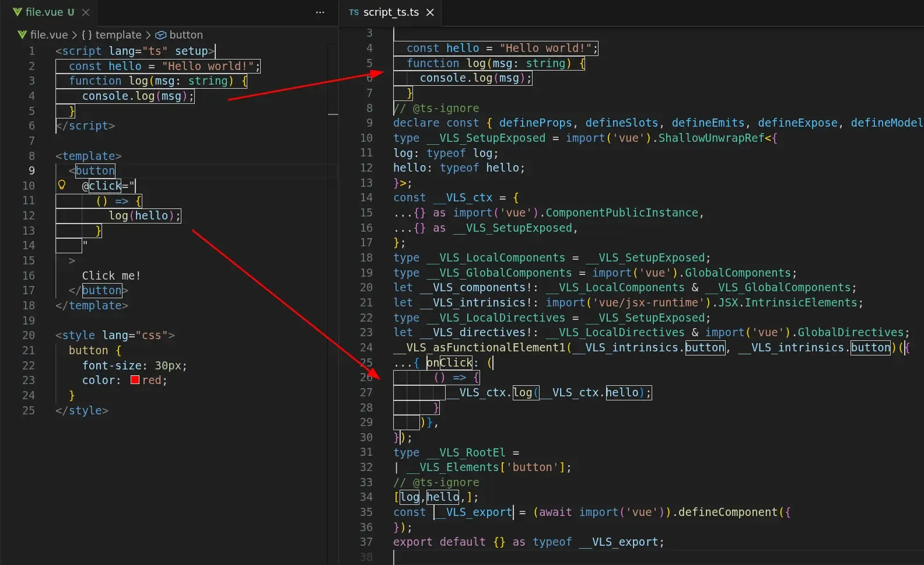Click "export default" on line 37
Viewport: 924px width, 565px height.
point(439,542)
